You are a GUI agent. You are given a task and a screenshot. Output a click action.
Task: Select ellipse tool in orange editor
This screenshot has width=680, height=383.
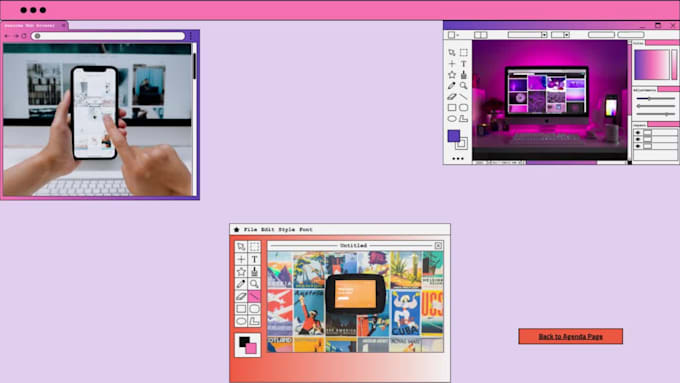coord(241,321)
